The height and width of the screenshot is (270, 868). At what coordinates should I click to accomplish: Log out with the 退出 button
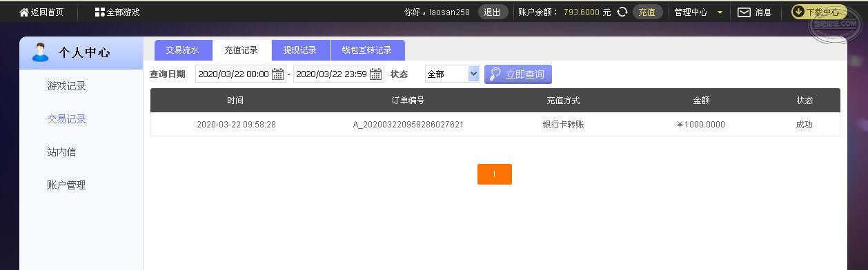(493, 12)
